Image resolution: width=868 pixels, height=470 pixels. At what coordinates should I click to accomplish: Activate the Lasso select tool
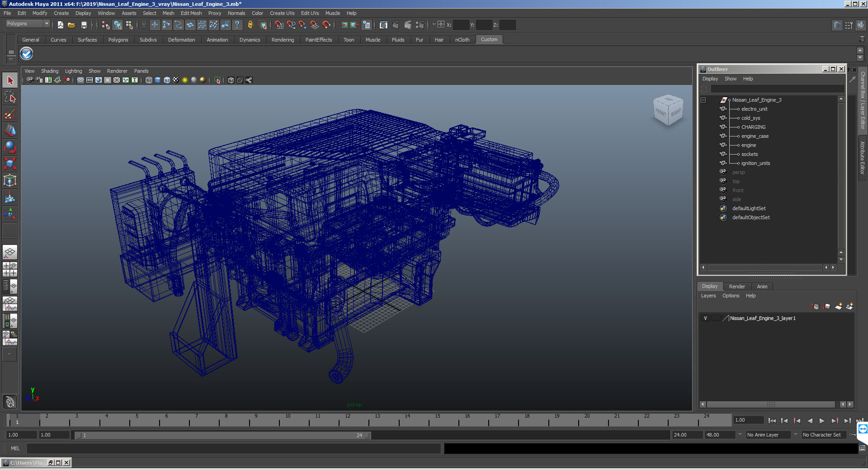[10, 97]
